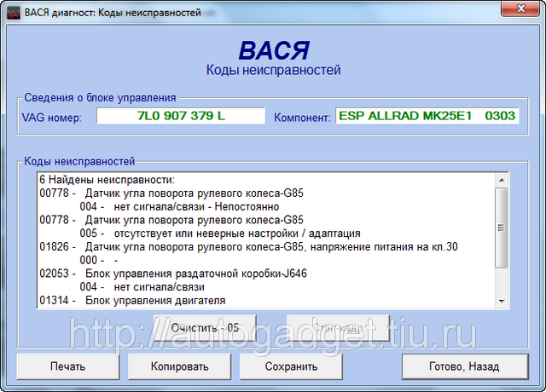Select the fault line '02053 - Блок управления раздаточной коробки-J646'

(x=173, y=274)
